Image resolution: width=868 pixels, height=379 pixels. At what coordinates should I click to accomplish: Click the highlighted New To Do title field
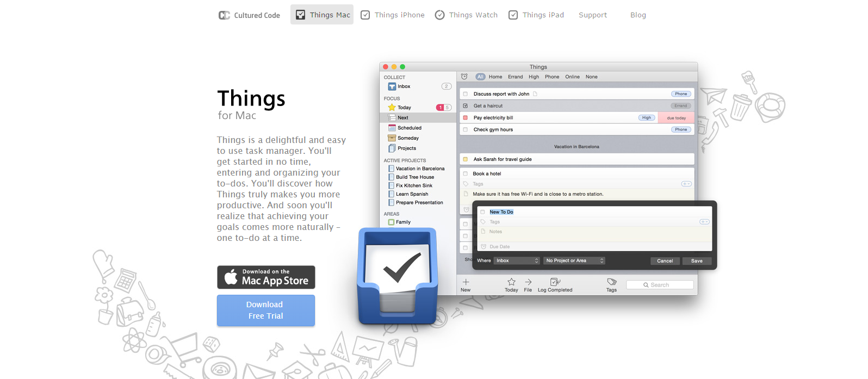point(501,212)
